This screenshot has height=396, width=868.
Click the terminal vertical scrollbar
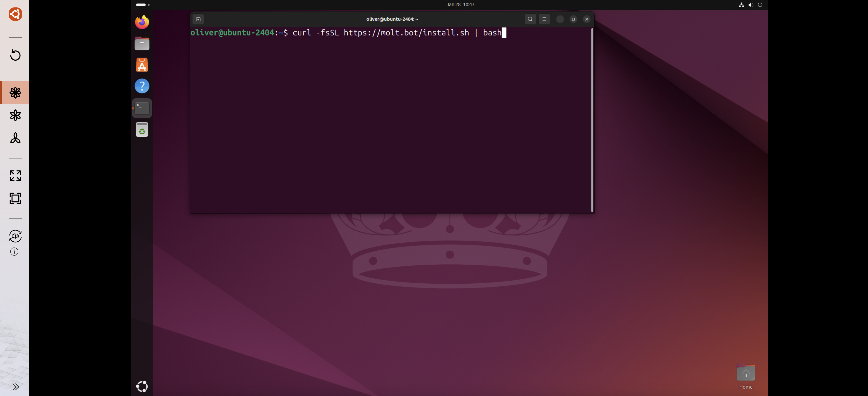[592, 120]
